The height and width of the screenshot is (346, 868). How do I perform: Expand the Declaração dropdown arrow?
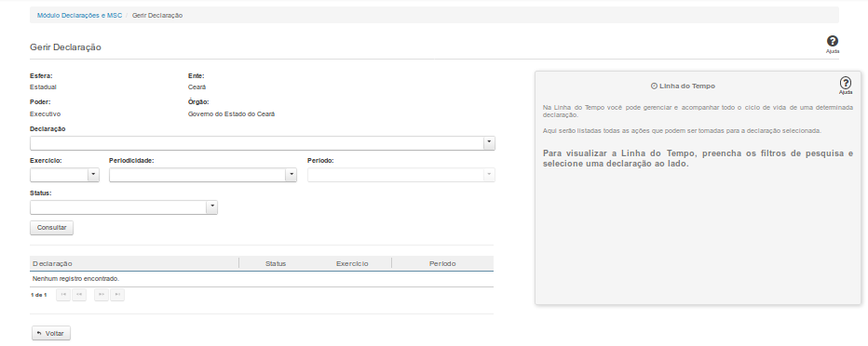(x=489, y=143)
